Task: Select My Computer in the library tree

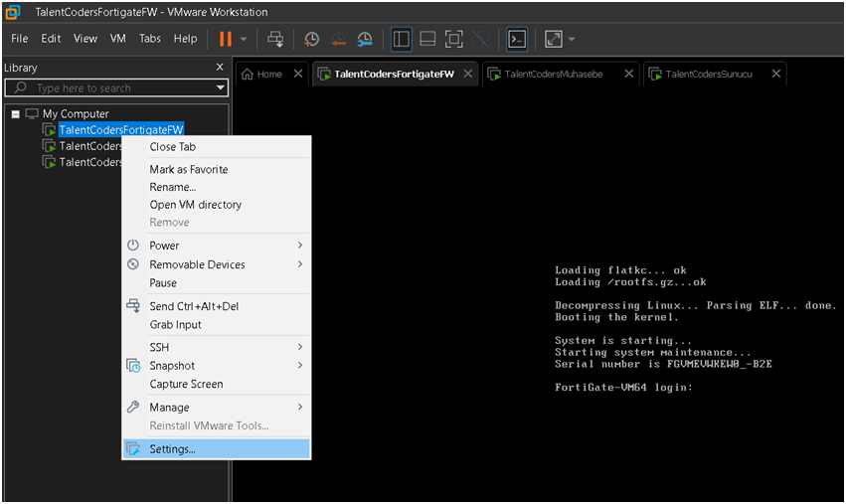Action: pos(76,114)
